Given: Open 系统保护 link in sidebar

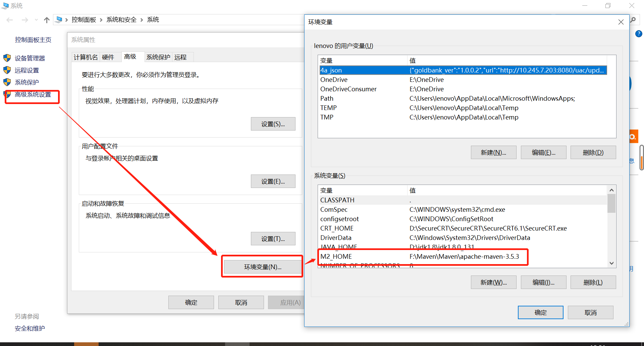Looking at the screenshot, I should pos(27,83).
